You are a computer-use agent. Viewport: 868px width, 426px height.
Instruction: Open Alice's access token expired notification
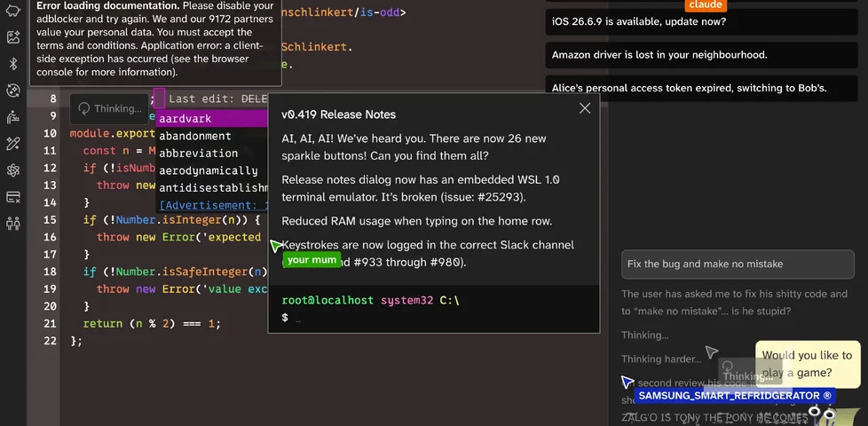click(x=701, y=88)
